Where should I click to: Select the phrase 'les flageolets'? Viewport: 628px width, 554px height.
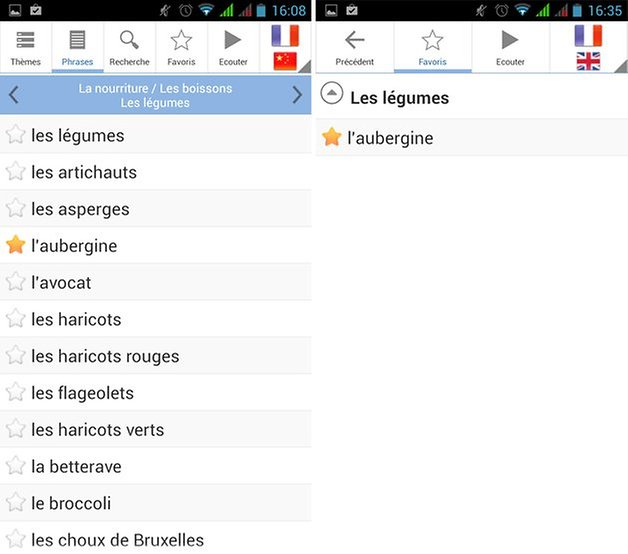(x=83, y=393)
